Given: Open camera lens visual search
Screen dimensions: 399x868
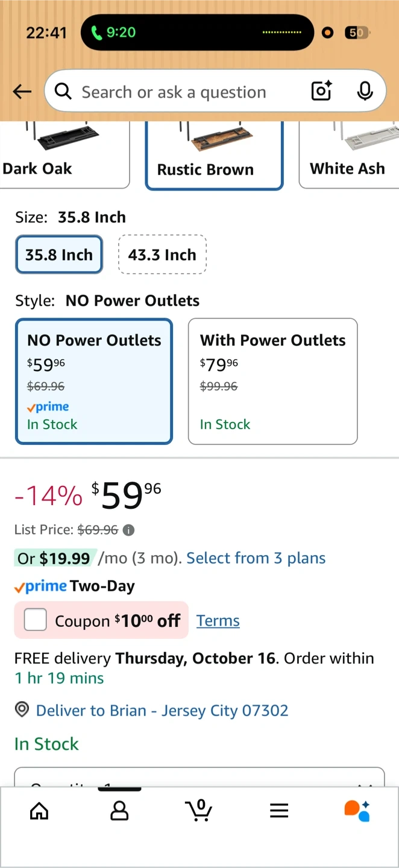Looking at the screenshot, I should coord(321,92).
